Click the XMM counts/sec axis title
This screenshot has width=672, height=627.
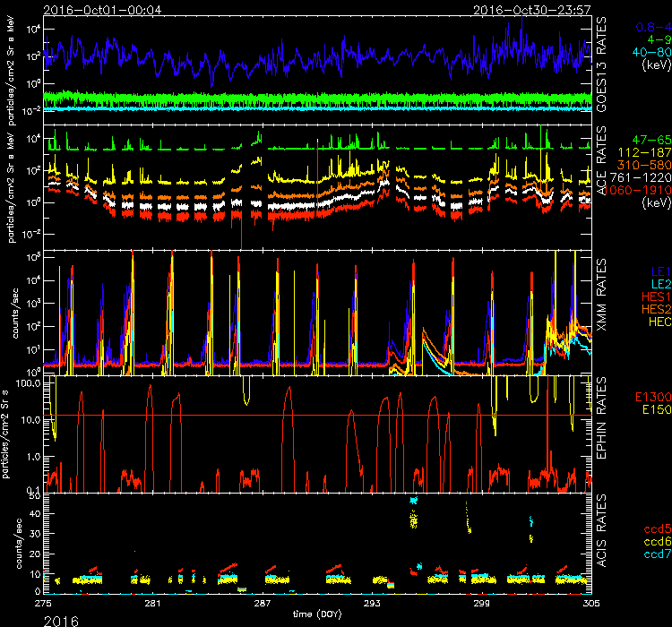[x=15, y=313]
